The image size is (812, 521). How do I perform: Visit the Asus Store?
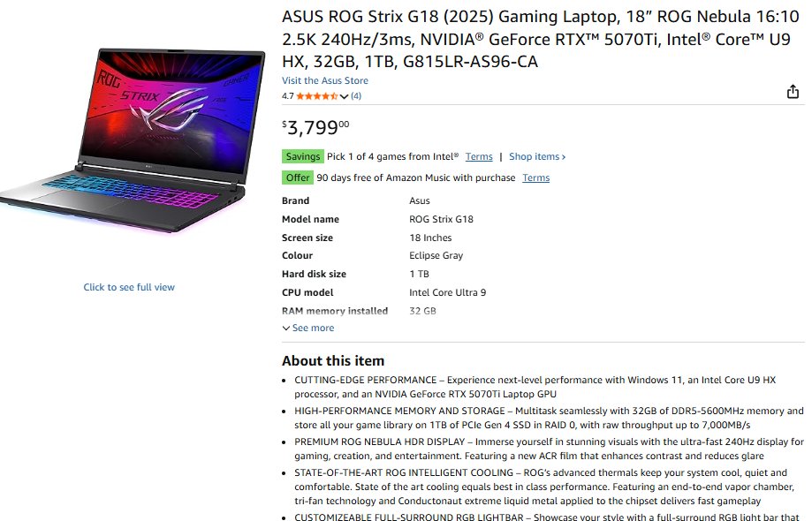[324, 80]
